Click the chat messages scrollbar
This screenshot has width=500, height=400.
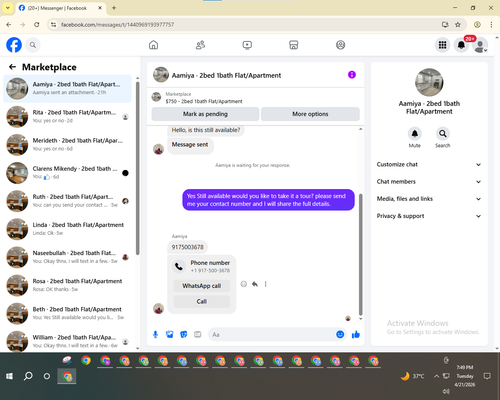point(360,255)
